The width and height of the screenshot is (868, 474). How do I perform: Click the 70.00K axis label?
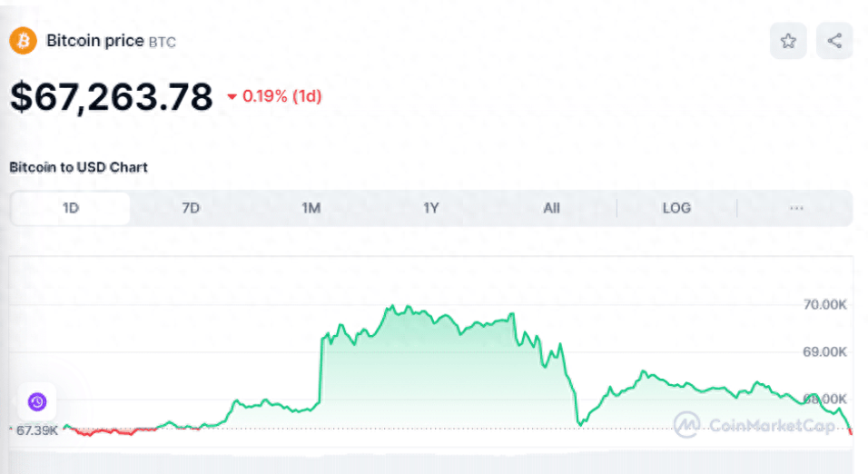824,304
